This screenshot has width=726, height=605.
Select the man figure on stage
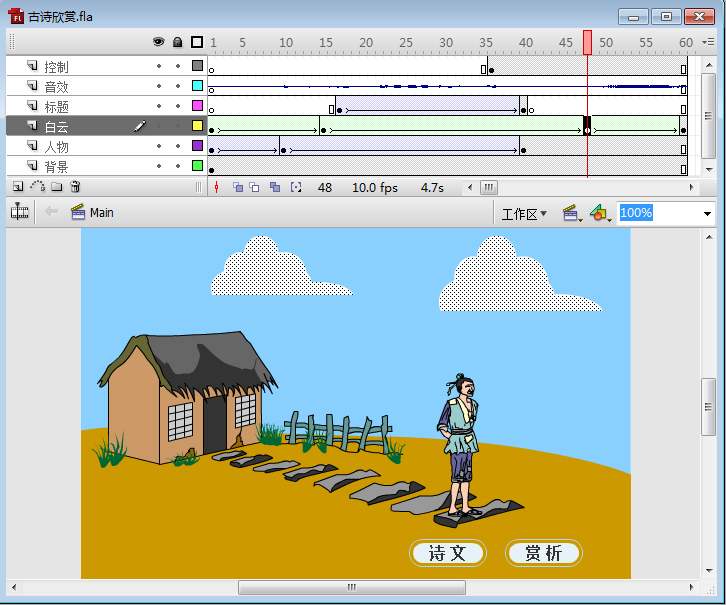(460, 445)
